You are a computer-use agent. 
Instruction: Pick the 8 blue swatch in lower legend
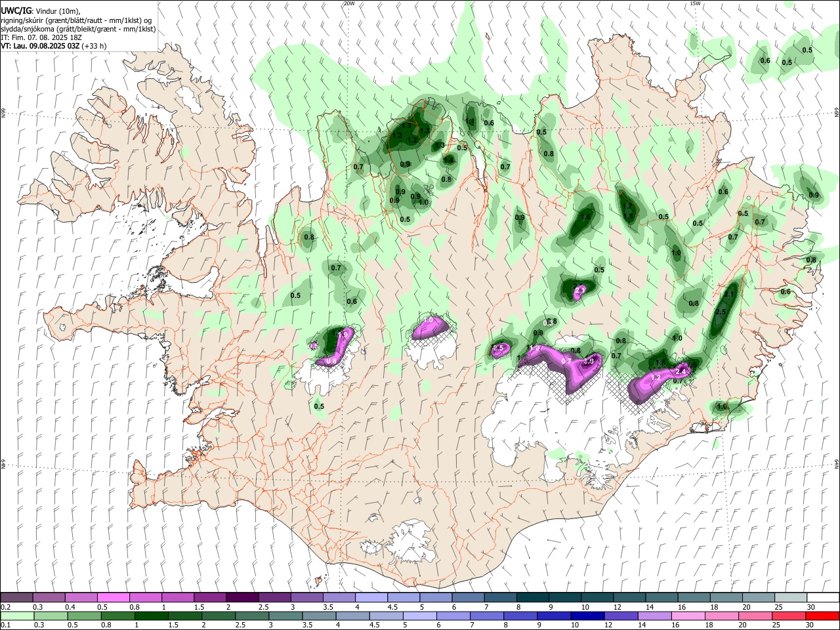pos(520,616)
